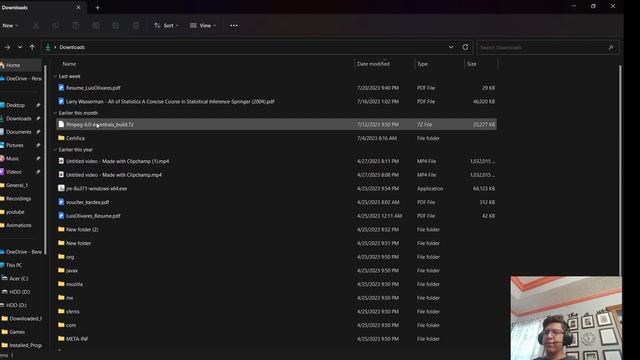Go up one folder level arrow
Image resolution: width=640 pixels, height=360 pixels.
(x=32, y=47)
